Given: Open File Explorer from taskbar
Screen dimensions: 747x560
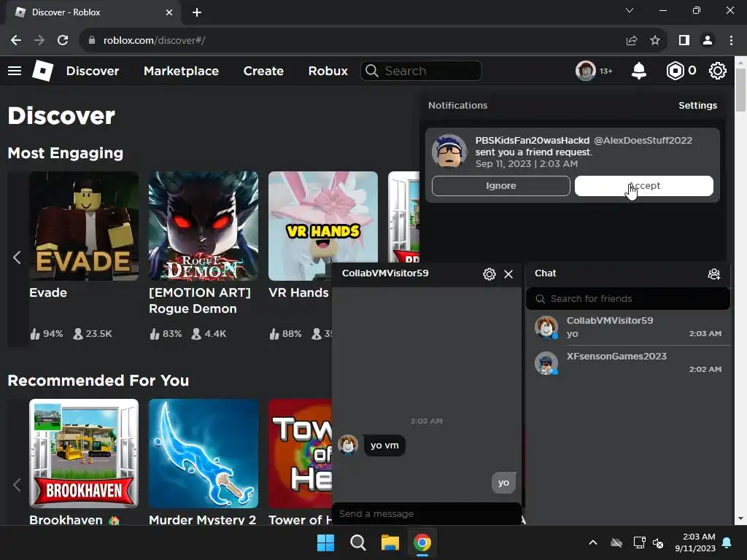Looking at the screenshot, I should pyautogui.click(x=390, y=542).
